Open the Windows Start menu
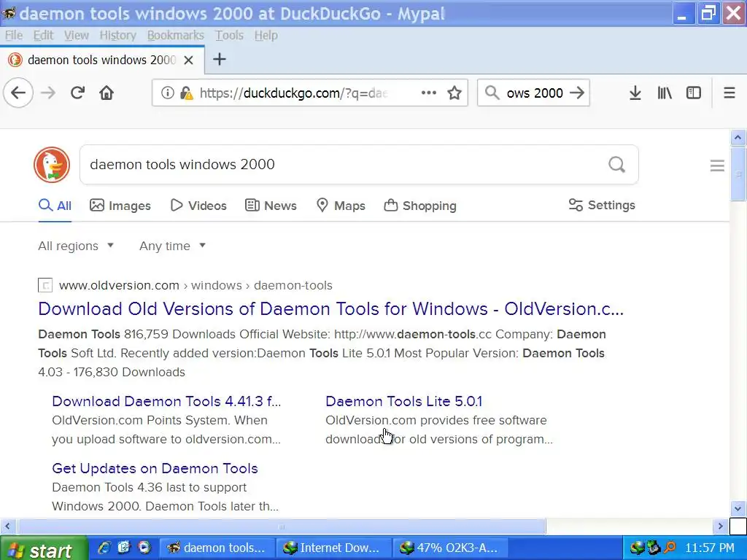Screen dimensions: 747x560 44,548
